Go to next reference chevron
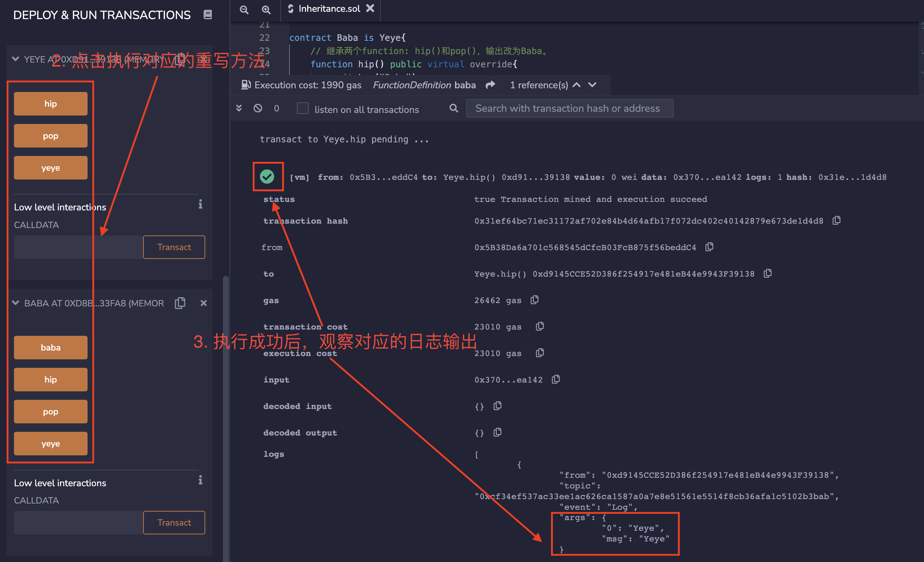 593,85
